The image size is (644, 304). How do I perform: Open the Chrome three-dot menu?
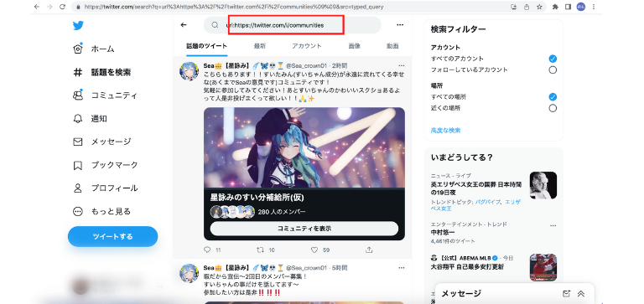(594, 7)
